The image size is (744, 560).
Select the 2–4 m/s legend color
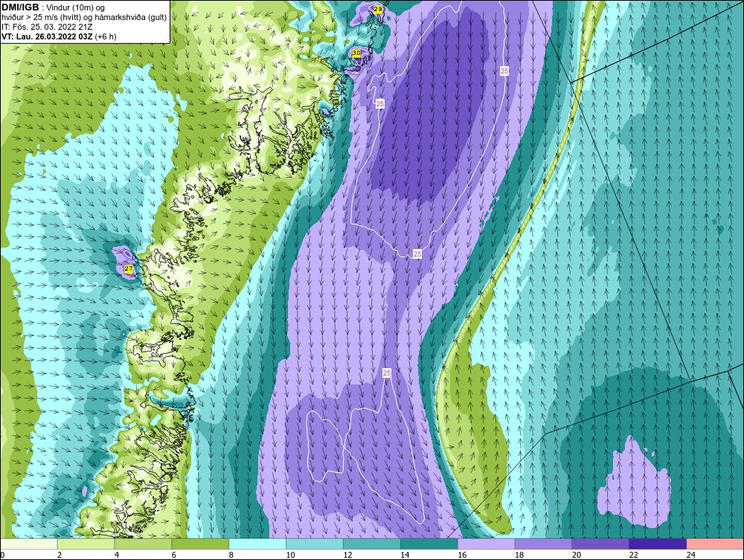coord(86,544)
